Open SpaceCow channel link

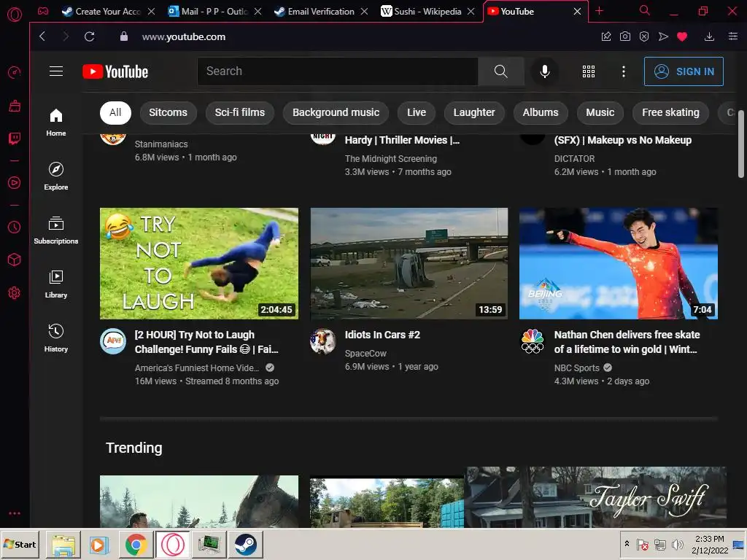point(365,354)
